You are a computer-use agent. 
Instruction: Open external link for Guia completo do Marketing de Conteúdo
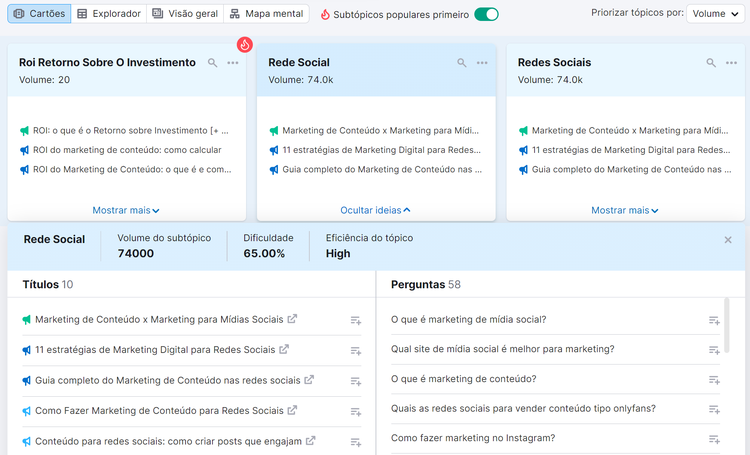[309, 379]
